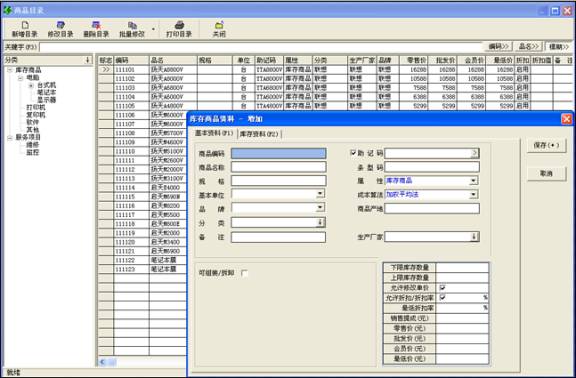Image resolution: width=576 pixels, height=378 pixels.
Task: Open the 生产厂家 picker button in the dialog
Action: click(x=474, y=237)
